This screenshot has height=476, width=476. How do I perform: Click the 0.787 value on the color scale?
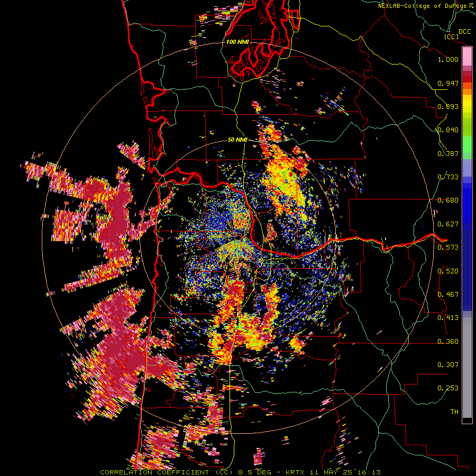[x=448, y=153]
